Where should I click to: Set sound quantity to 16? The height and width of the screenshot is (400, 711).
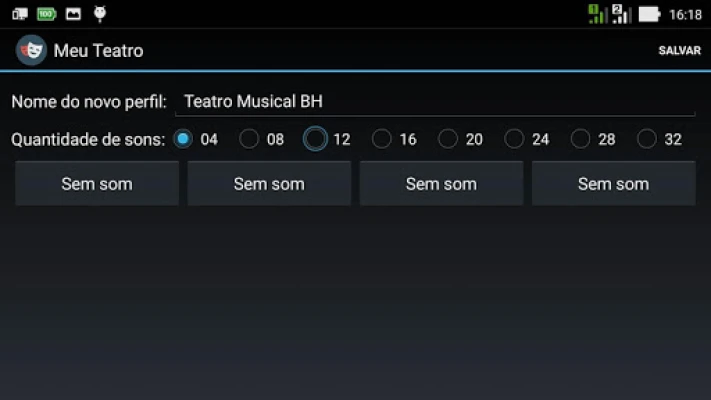click(x=382, y=139)
